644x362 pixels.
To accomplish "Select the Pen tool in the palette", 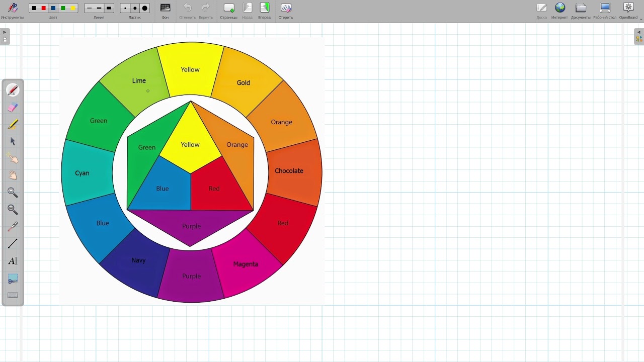I will pyautogui.click(x=13, y=90).
